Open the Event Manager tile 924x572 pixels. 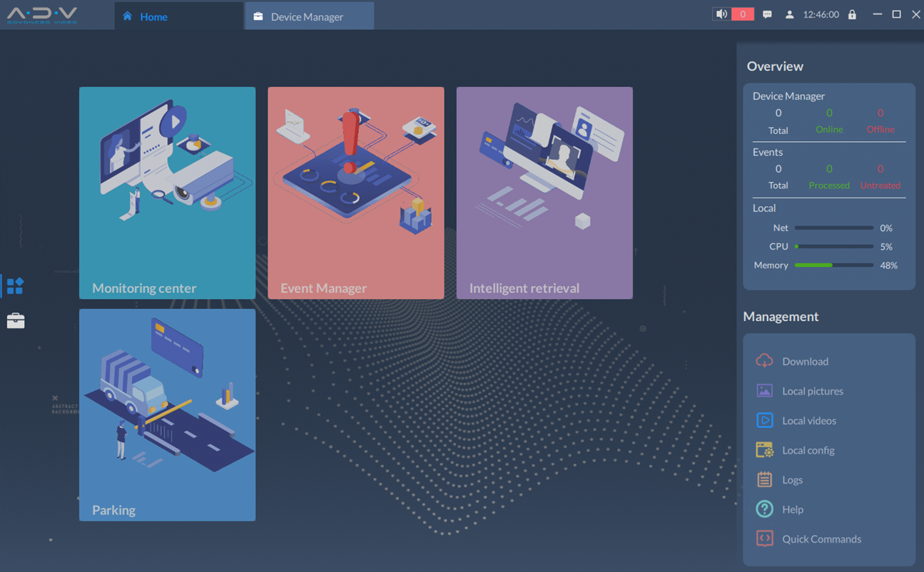coord(355,193)
